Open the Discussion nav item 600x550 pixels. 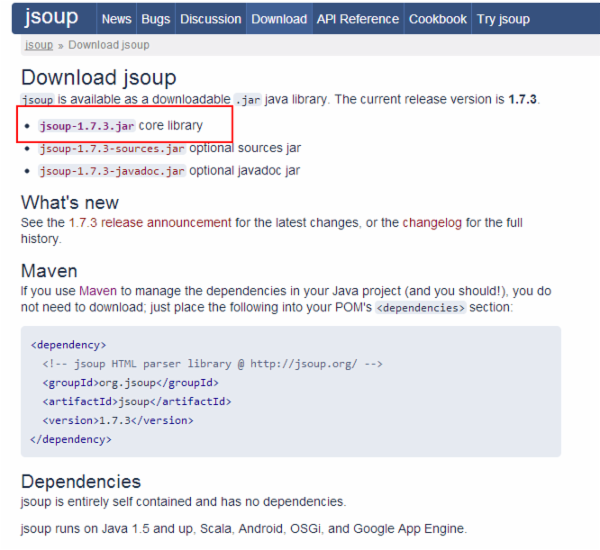click(210, 19)
